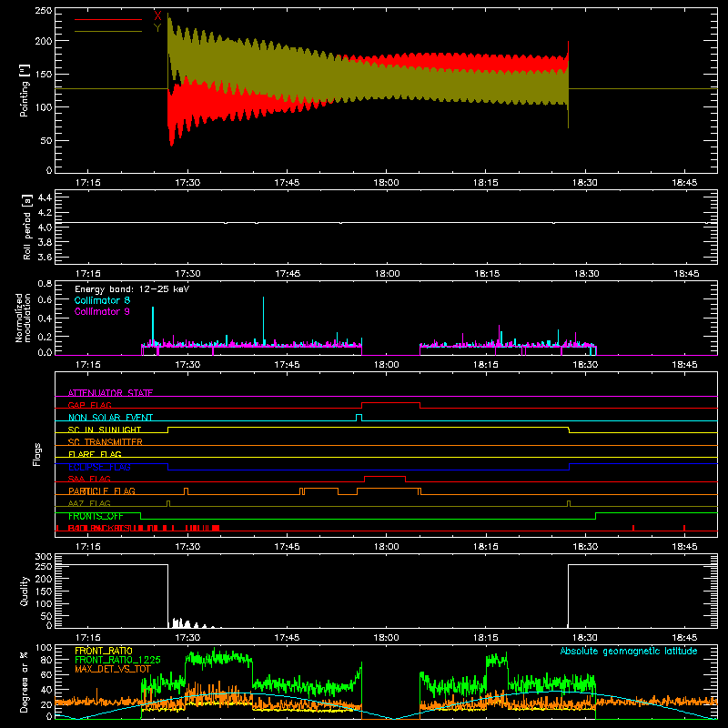Click the NON_SOLAR_EVENT flag label
Viewport: 728px width, 728px height.
pos(110,418)
